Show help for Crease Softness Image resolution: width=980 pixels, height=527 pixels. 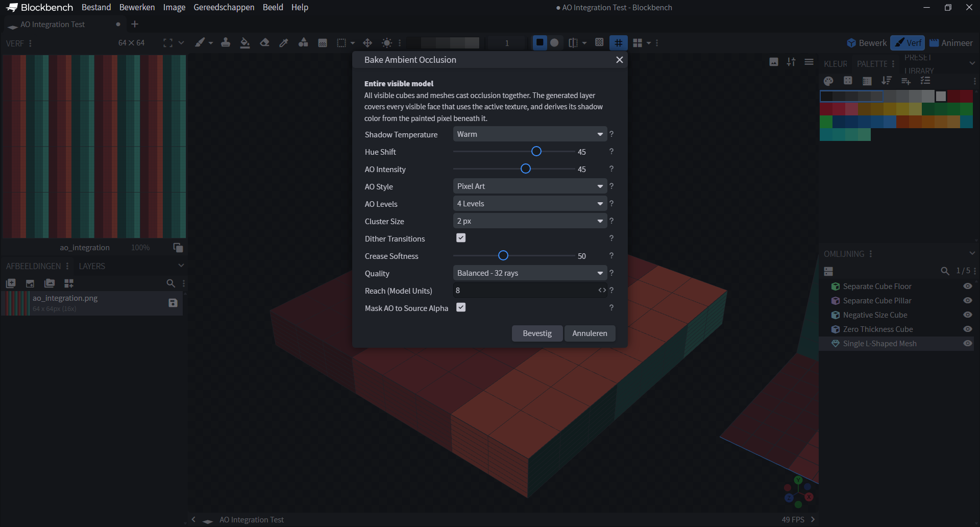coord(611,256)
